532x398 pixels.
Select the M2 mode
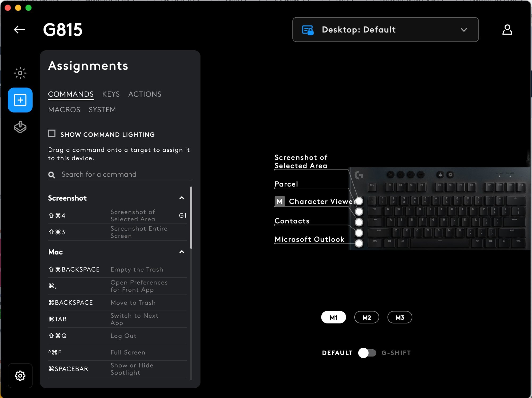[367, 317]
